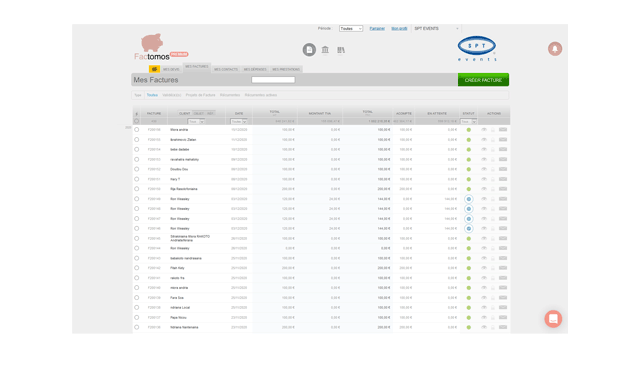Email the Hary T invoice
This screenshot has width=640, height=376.
(x=503, y=179)
